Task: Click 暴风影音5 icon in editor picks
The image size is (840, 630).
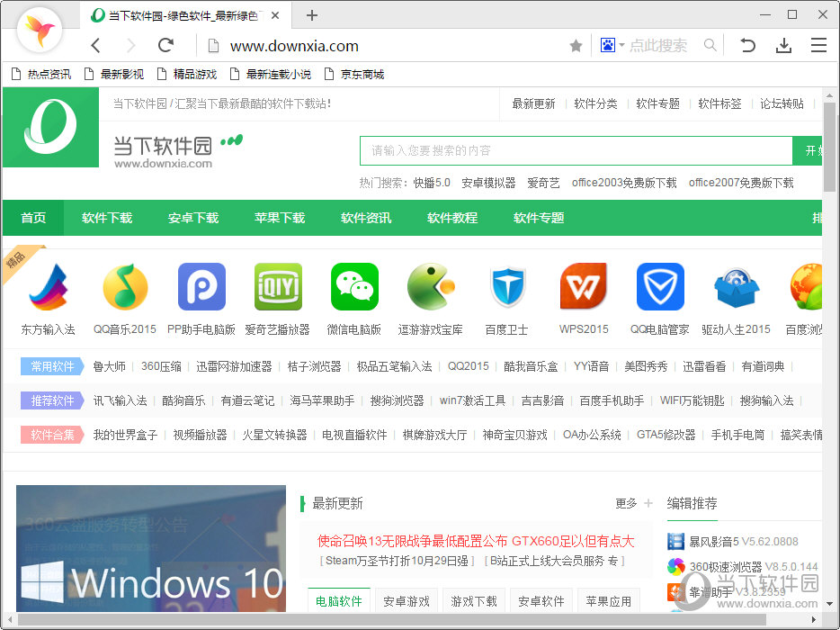Action: [x=675, y=542]
